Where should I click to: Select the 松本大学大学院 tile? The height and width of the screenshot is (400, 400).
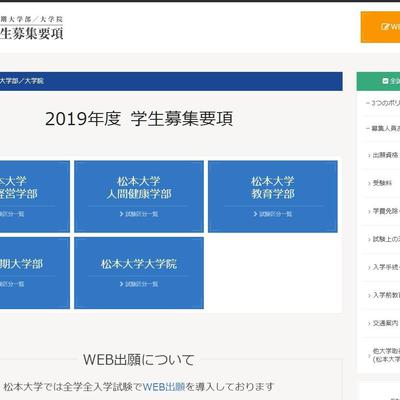139,273
